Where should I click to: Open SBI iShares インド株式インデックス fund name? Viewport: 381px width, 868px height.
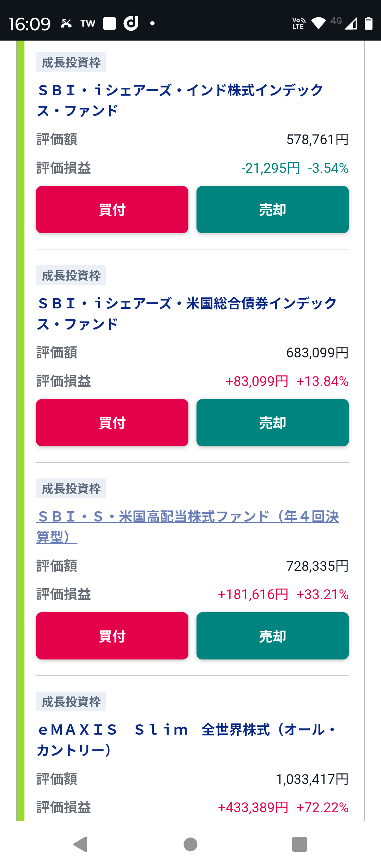pyautogui.click(x=180, y=101)
